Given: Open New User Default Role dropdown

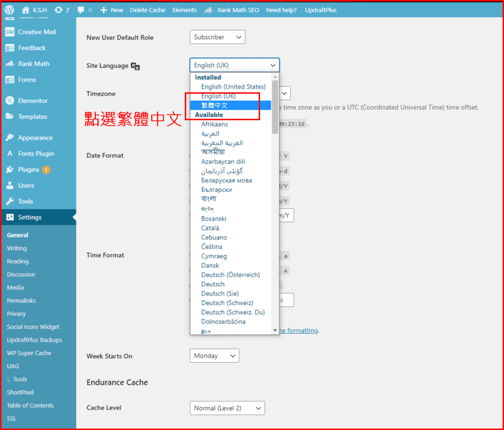Looking at the screenshot, I should coord(217,37).
